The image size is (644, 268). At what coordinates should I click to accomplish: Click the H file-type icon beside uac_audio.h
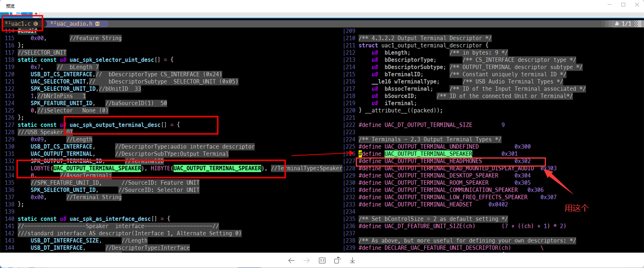click(x=97, y=24)
